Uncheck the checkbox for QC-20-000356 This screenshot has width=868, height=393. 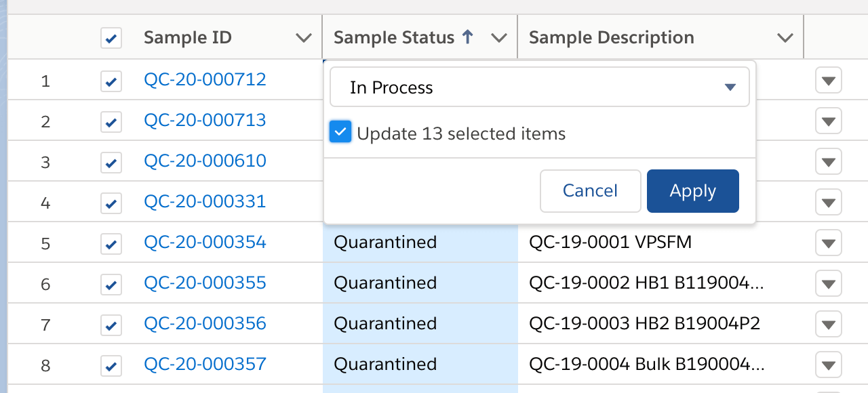coord(111,325)
